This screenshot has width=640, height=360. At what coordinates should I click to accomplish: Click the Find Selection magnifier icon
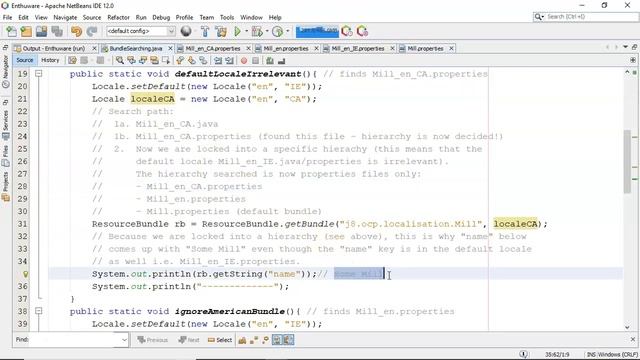(x=120, y=60)
